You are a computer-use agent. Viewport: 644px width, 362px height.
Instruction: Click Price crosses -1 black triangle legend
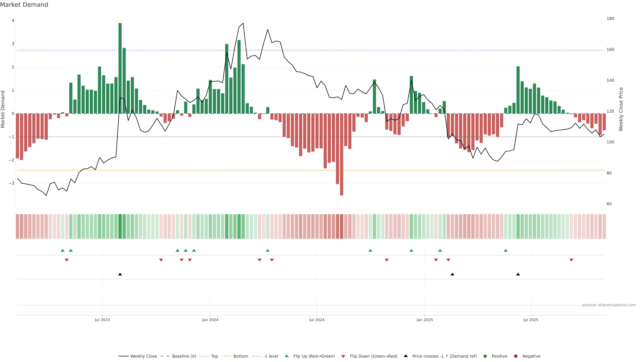tap(406, 356)
